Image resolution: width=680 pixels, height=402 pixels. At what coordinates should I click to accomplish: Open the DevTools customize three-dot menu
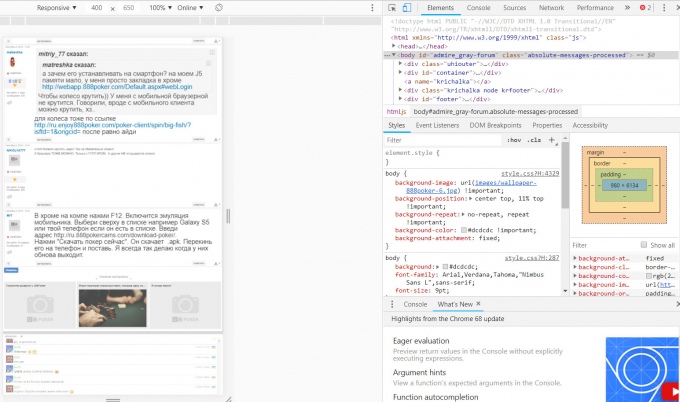[x=664, y=8]
